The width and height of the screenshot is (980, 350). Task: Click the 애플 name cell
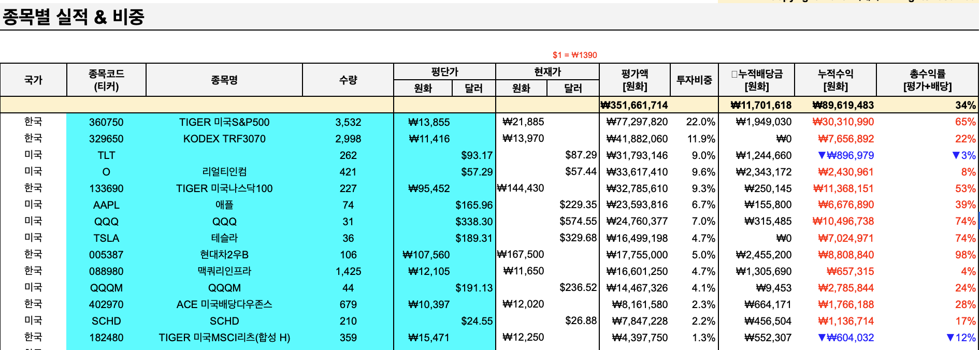click(224, 205)
